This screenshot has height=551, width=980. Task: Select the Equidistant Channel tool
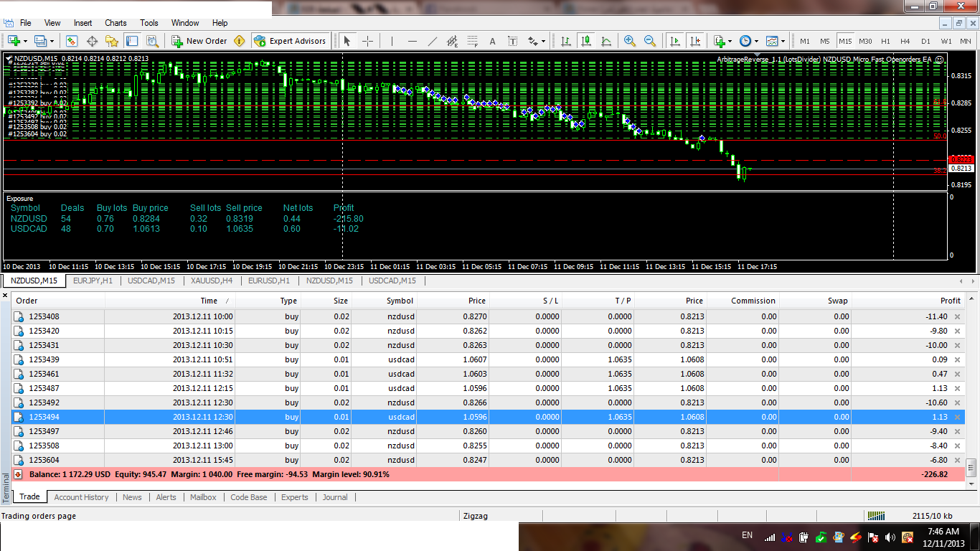coord(453,41)
